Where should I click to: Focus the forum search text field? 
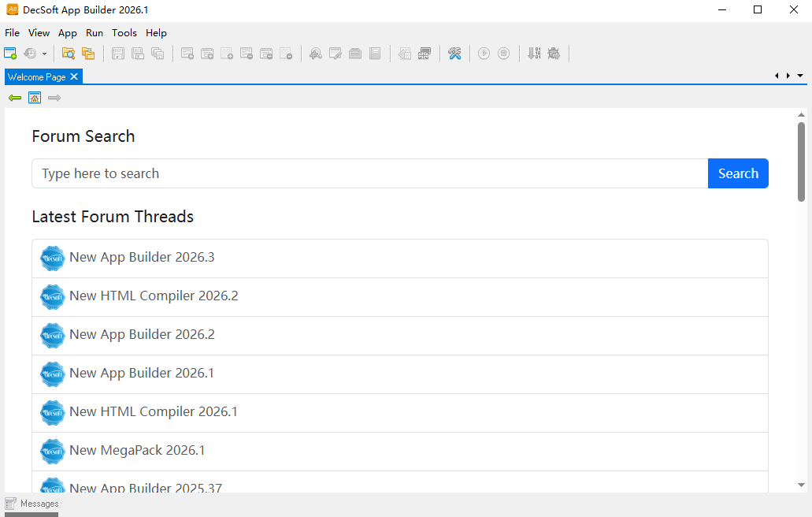pos(369,173)
